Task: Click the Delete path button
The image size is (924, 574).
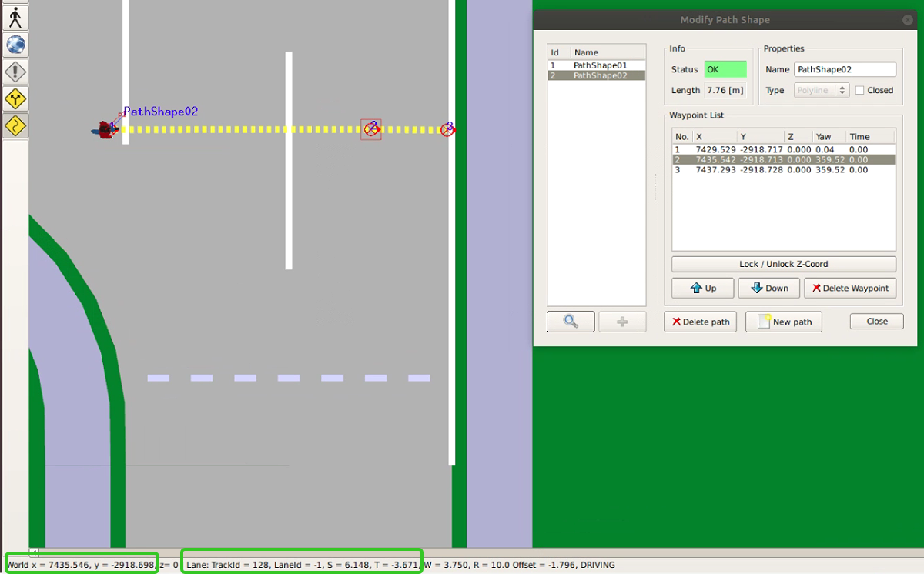Action: pos(700,321)
